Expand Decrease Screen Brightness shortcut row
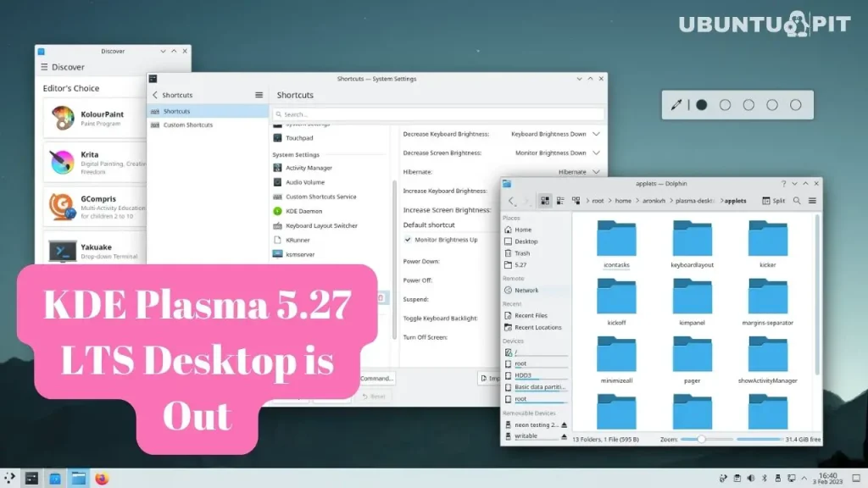Image resolution: width=868 pixels, height=488 pixels. pos(596,152)
